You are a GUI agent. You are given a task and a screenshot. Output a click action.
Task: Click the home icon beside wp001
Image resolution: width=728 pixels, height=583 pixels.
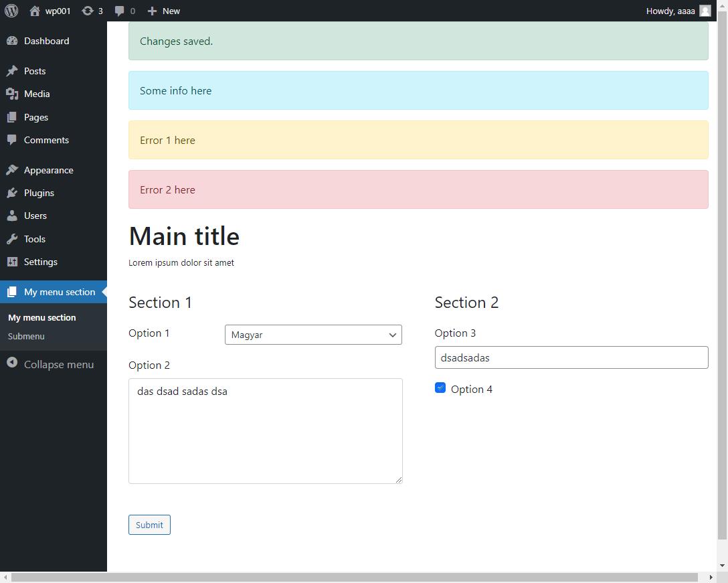(x=35, y=11)
